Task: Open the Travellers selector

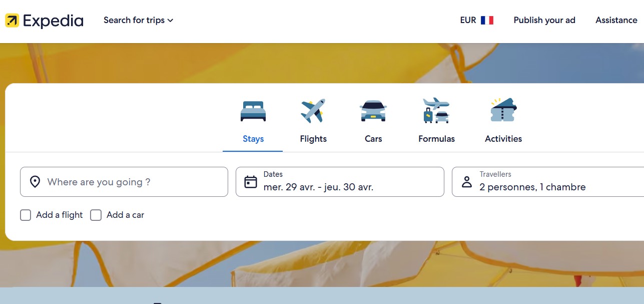Action: [x=548, y=182]
